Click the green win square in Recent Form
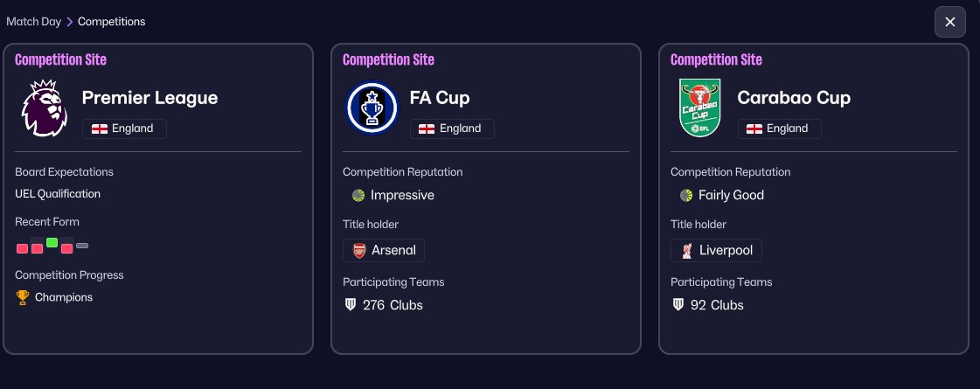This screenshot has width=980, height=389. click(52, 242)
